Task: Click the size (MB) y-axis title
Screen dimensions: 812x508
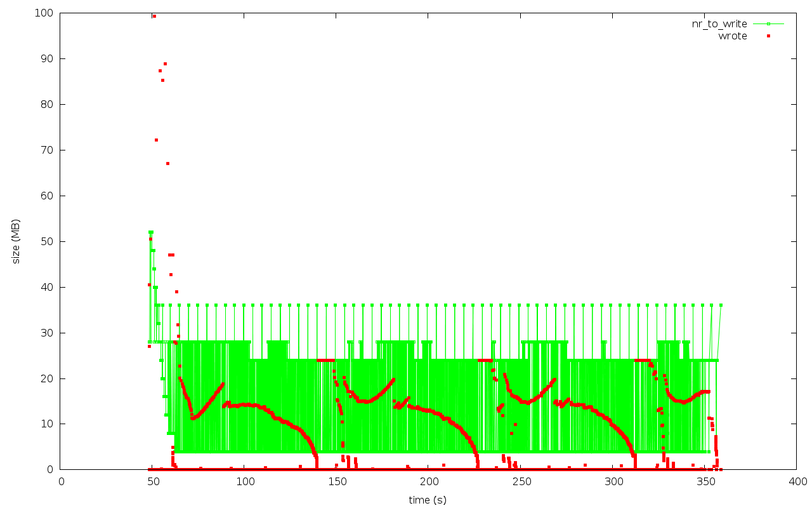Action: 16,241
